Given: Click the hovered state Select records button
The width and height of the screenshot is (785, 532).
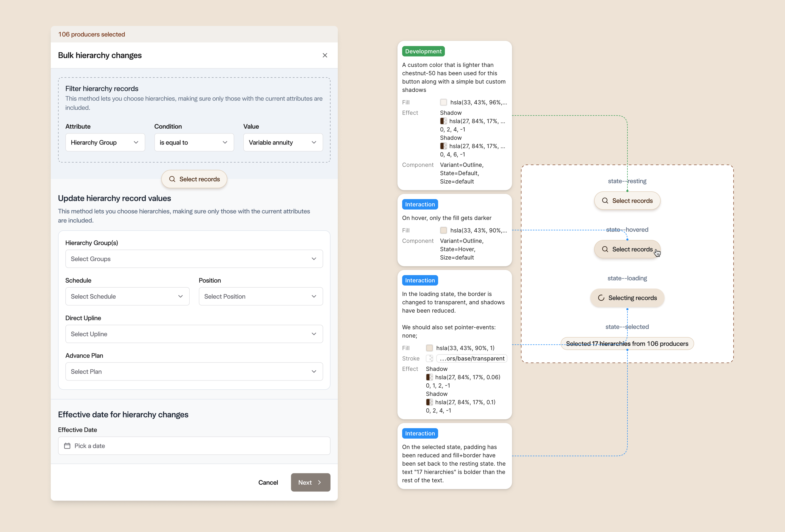Looking at the screenshot, I should click(627, 249).
